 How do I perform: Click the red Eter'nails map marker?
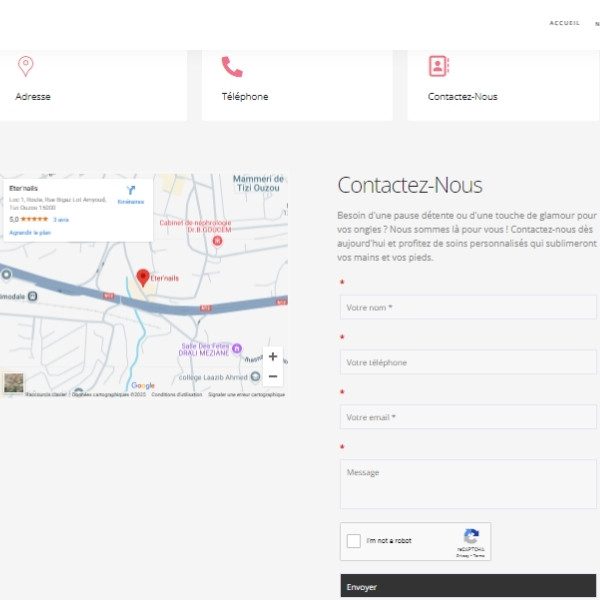[x=143, y=277]
